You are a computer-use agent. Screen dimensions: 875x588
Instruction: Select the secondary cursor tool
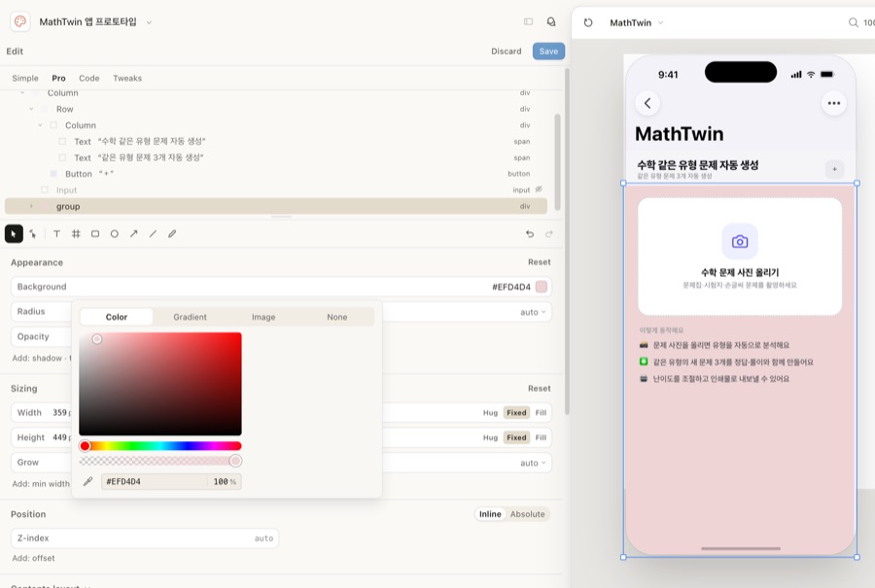pyautogui.click(x=33, y=234)
